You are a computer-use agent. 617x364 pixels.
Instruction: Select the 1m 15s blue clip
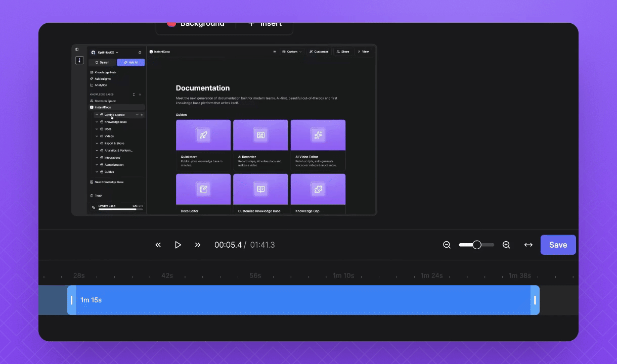303,300
